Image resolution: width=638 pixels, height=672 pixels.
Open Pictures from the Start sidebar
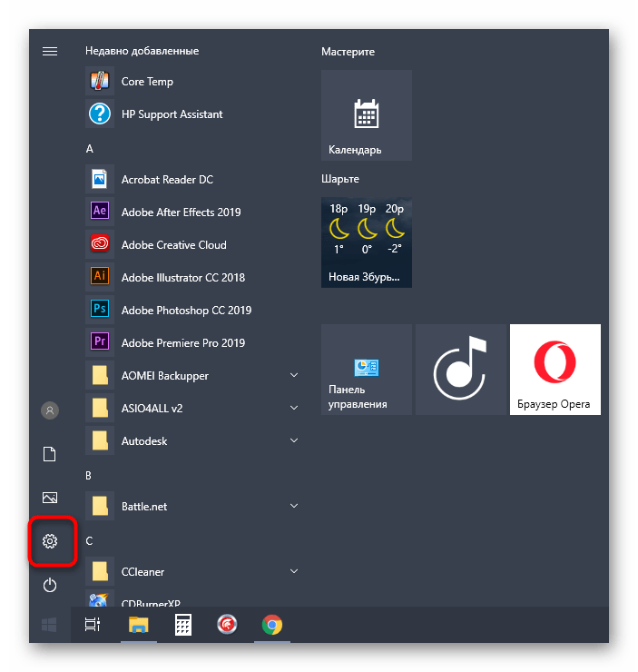click(50, 498)
